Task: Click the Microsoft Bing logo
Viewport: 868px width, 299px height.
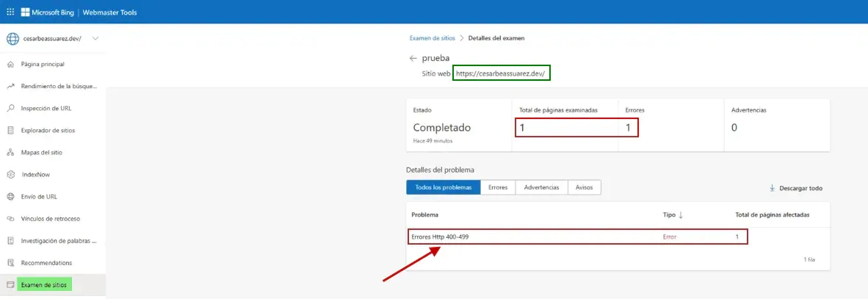Action: tap(48, 12)
